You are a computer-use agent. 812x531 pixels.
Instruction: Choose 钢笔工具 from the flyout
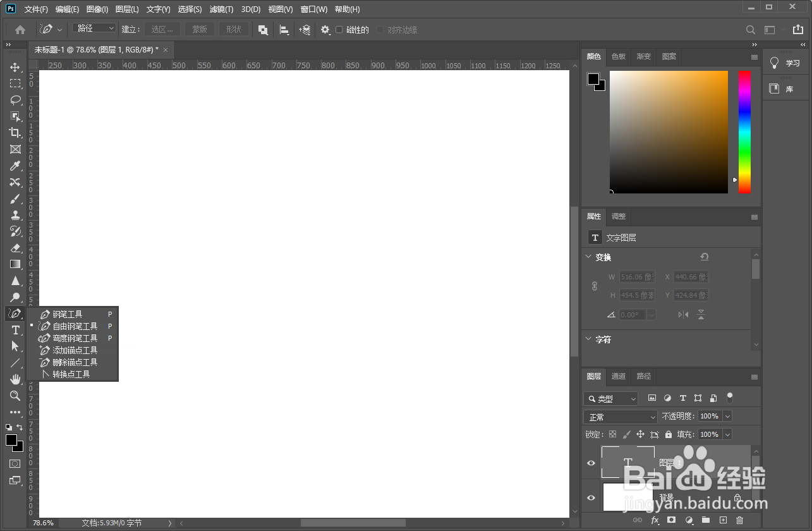click(x=73, y=314)
